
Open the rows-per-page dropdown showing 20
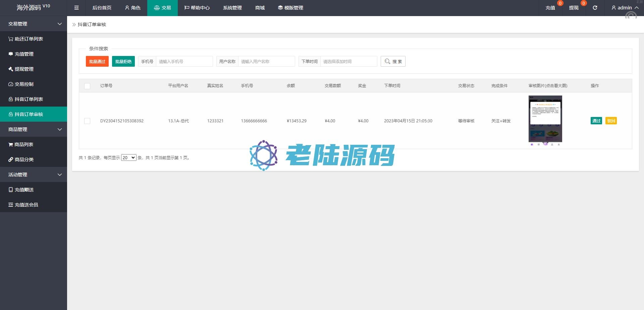128,158
